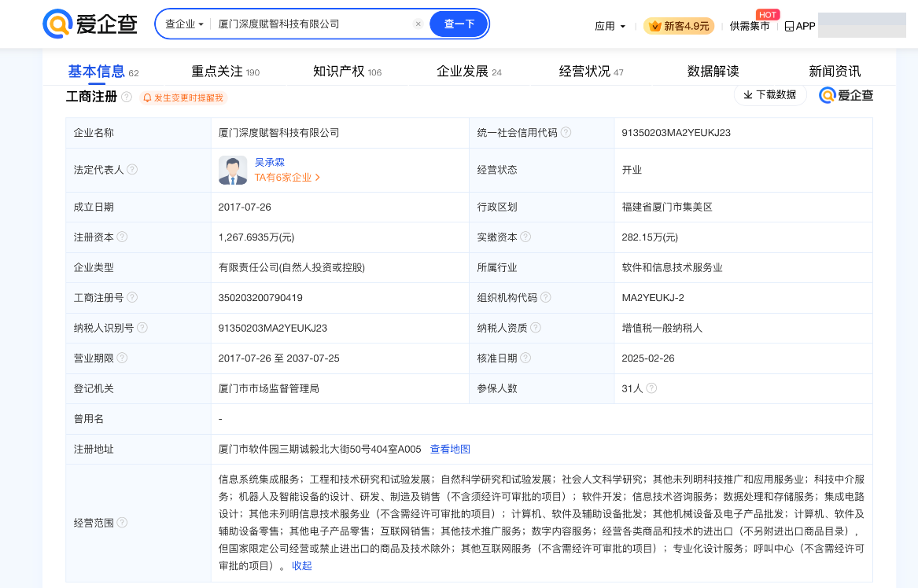Click the 吴承霖 avatar thumbnail
Viewport: 918px width, 588px height.
coord(232,170)
